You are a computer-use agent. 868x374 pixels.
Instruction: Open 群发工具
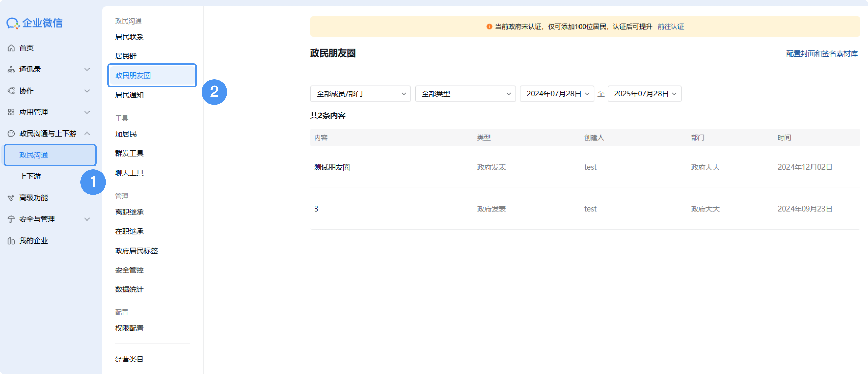click(x=129, y=154)
